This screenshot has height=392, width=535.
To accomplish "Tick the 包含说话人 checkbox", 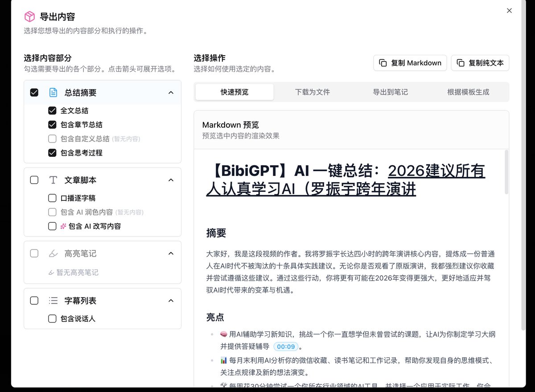I will [52, 318].
